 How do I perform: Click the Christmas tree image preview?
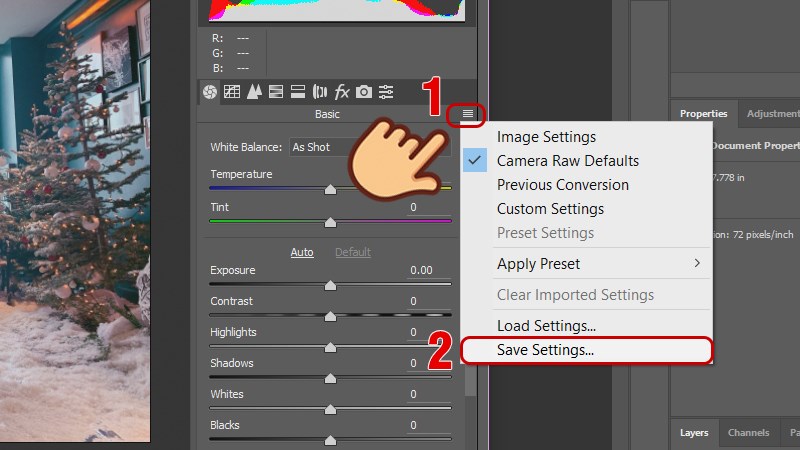tap(75, 220)
